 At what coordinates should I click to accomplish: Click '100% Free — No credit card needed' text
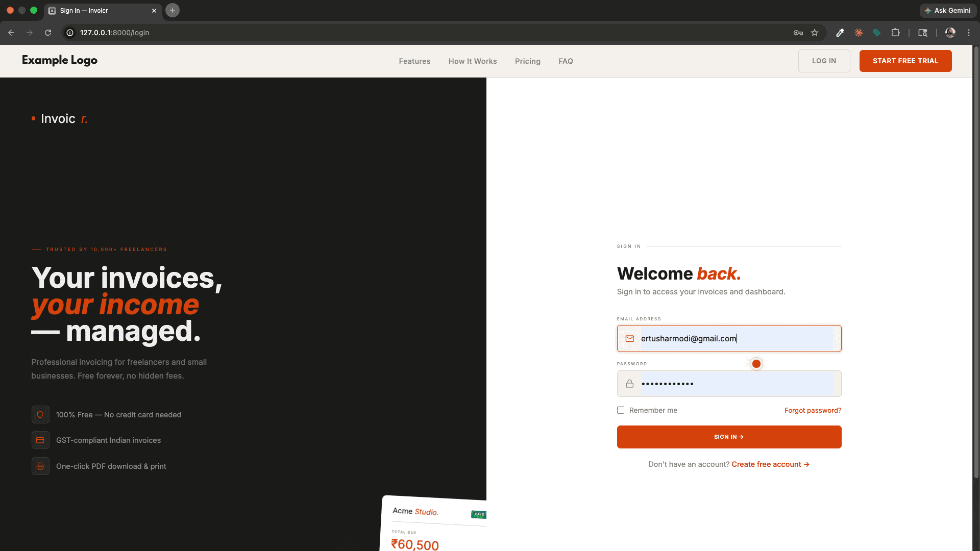coord(118,415)
